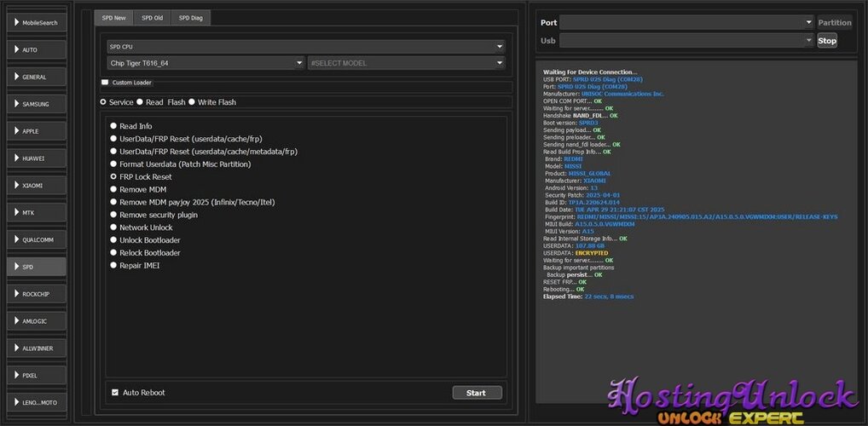Enable the Custom Loader checkbox
The height and width of the screenshot is (426, 868).
tap(105, 83)
